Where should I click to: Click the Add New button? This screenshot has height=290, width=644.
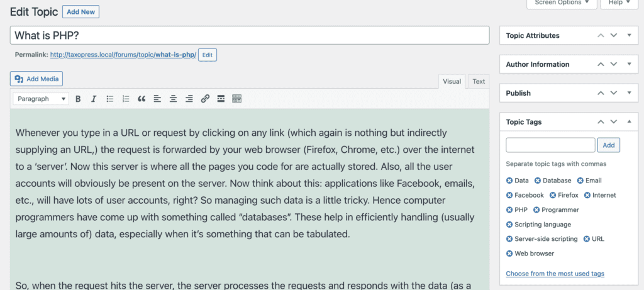pos(81,12)
